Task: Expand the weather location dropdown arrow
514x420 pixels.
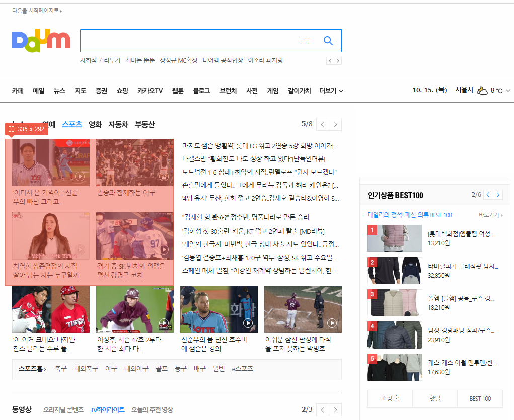Action: [x=508, y=91]
